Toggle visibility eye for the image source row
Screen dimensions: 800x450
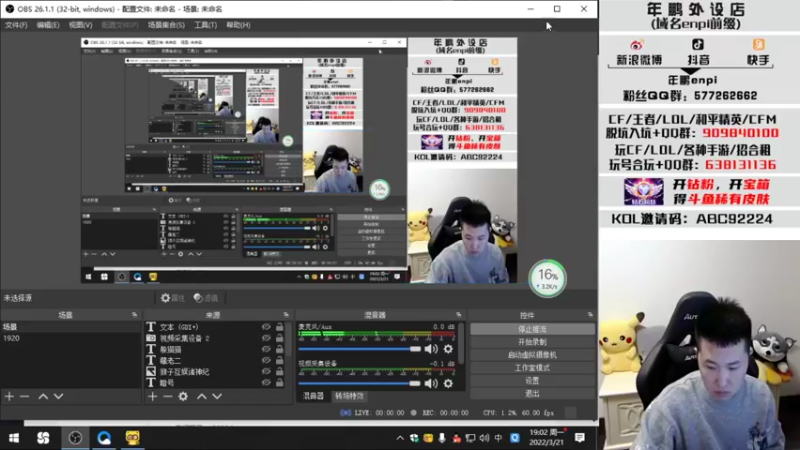click(x=266, y=371)
